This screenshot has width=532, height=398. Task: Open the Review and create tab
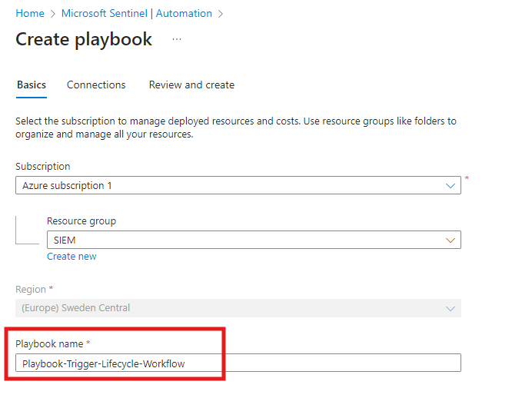pyautogui.click(x=191, y=85)
